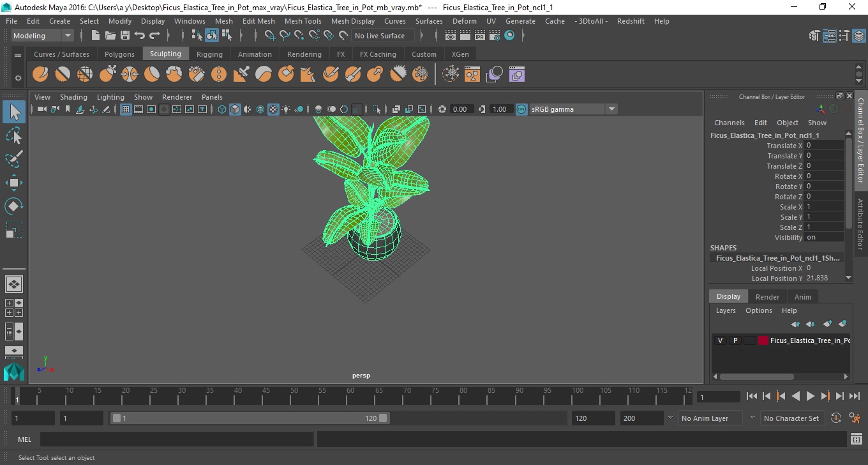This screenshot has height=465, width=868.
Task: Open the sRGB gamma dropdown
Action: [x=573, y=109]
